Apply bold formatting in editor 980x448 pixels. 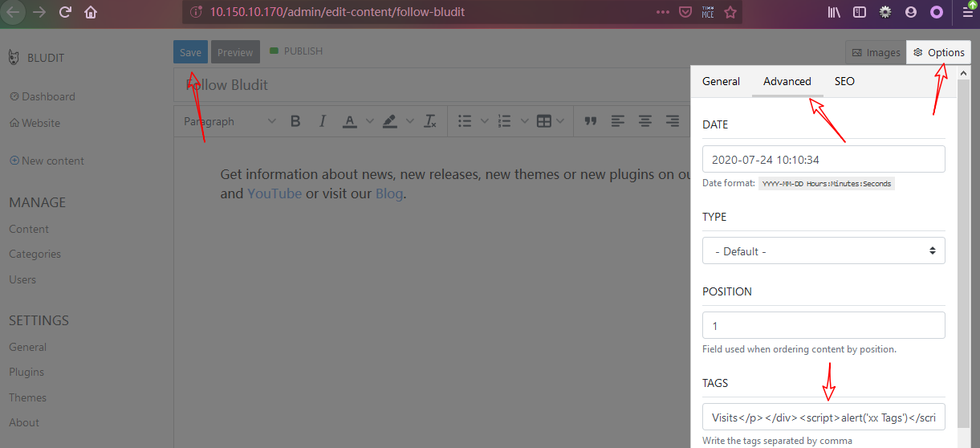pos(295,121)
